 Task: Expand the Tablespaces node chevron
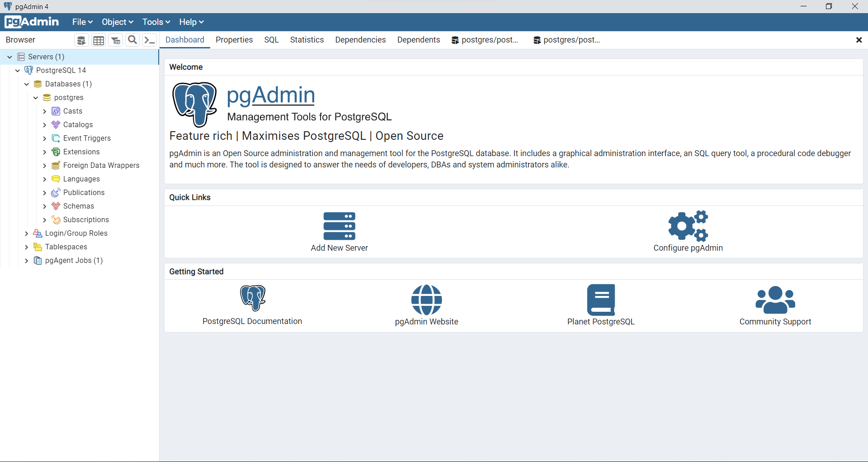26,247
